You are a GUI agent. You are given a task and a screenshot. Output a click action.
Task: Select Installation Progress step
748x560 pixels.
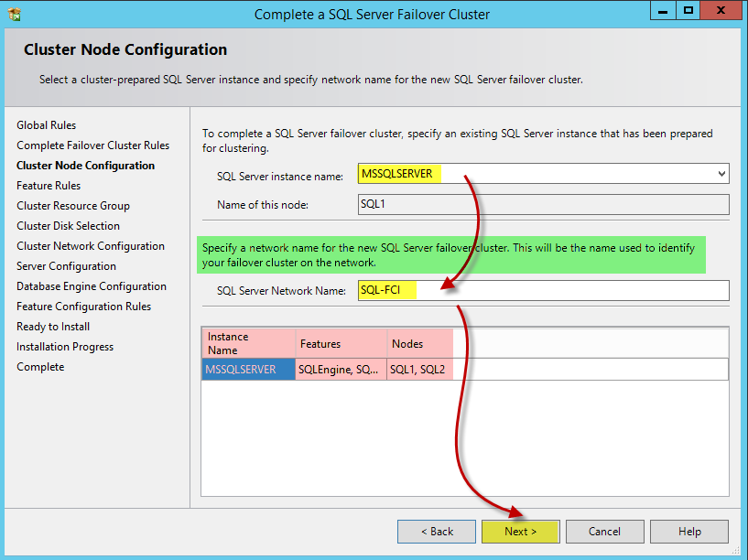(x=65, y=347)
